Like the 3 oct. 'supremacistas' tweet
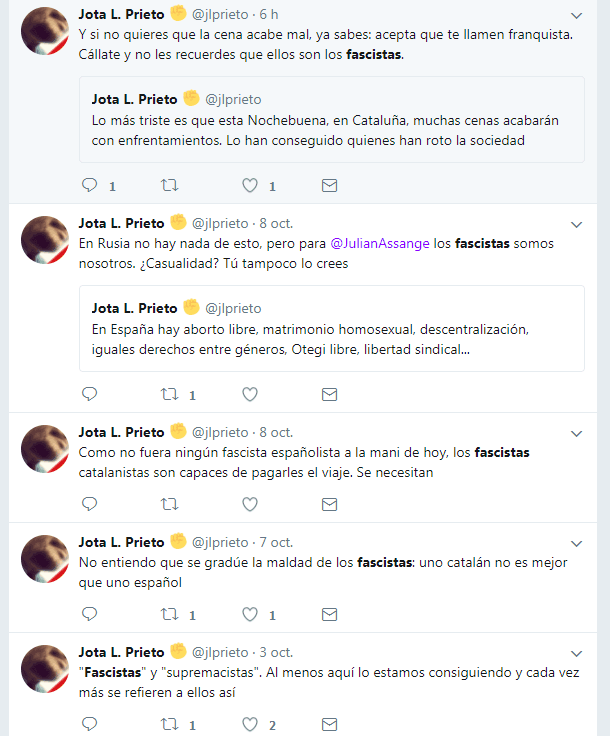610x736 pixels. (250, 724)
